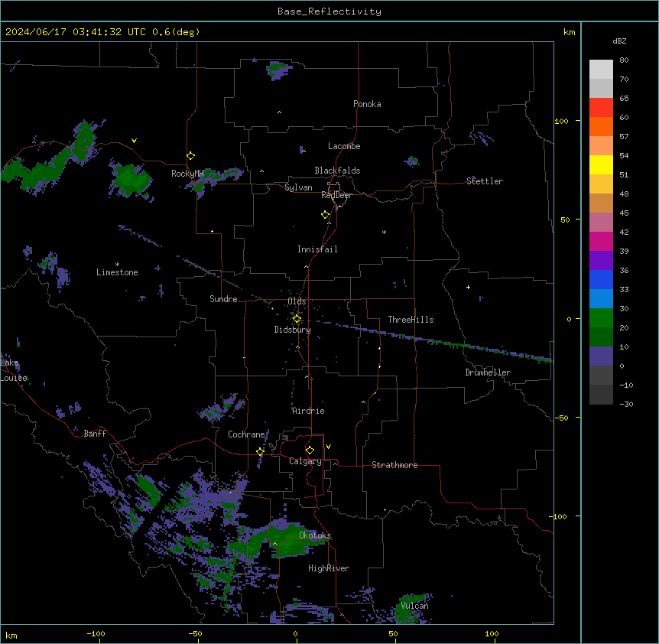Click the Airdrie city label
Screen dimensions: 659x644
point(309,411)
